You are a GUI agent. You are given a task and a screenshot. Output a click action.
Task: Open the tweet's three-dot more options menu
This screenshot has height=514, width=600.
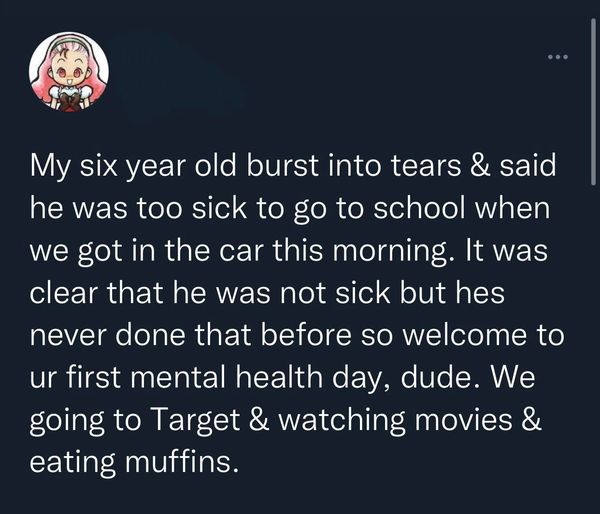558,57
